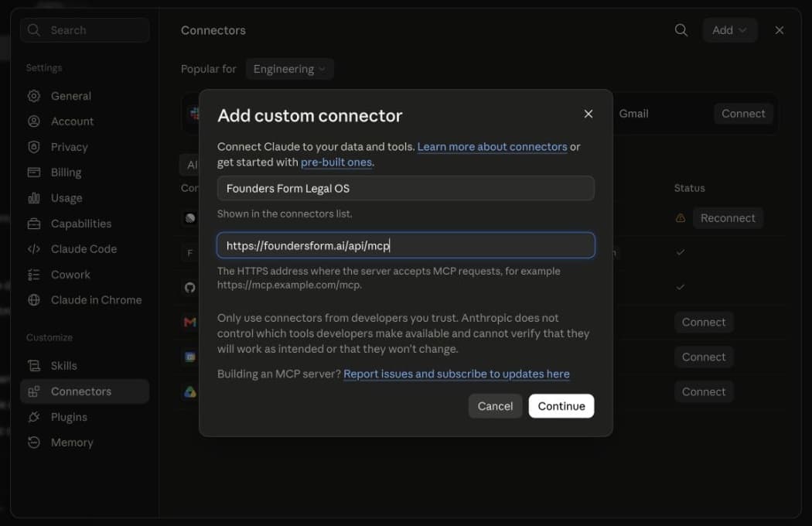Follow the pre-built ones link
Viewport: 812px width, 526px height.
336,162
